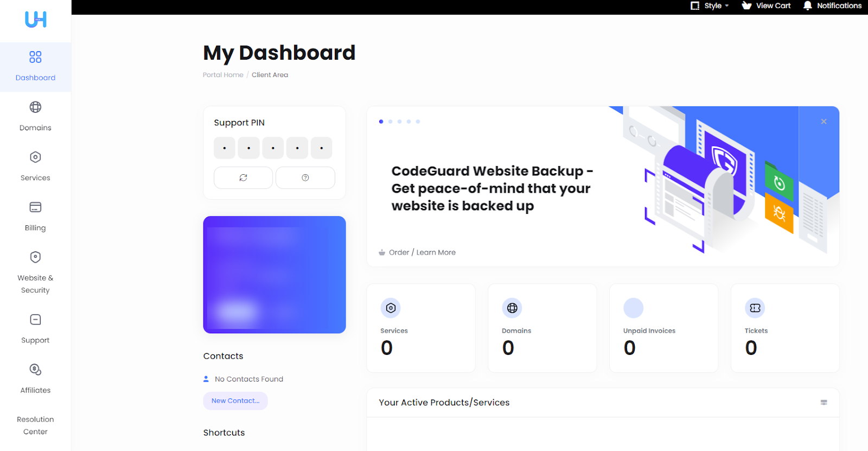Click the Affiliates label in sidebar
This screenshot has width=868, height=451.
(35, 390)
